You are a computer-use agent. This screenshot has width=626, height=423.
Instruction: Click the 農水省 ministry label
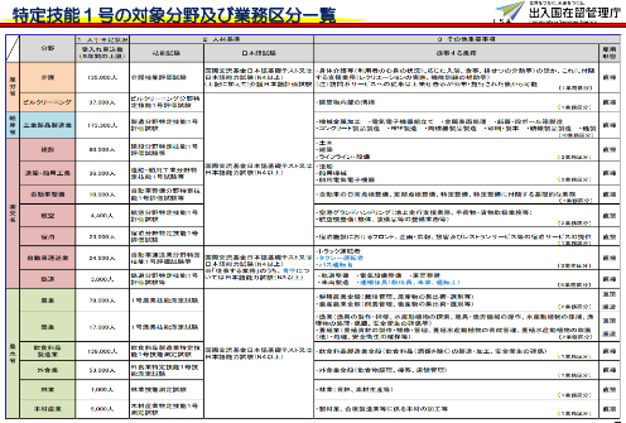click(12, 353)
